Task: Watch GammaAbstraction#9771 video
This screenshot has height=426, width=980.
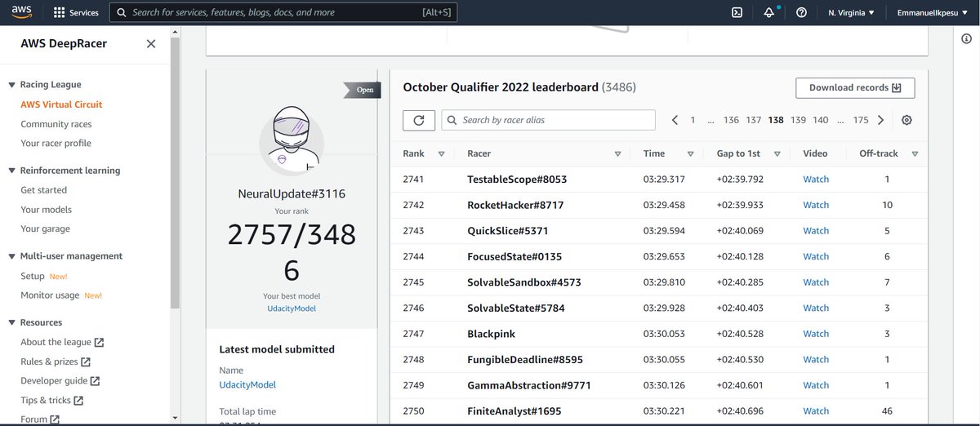Action: [x=816, y=385]
